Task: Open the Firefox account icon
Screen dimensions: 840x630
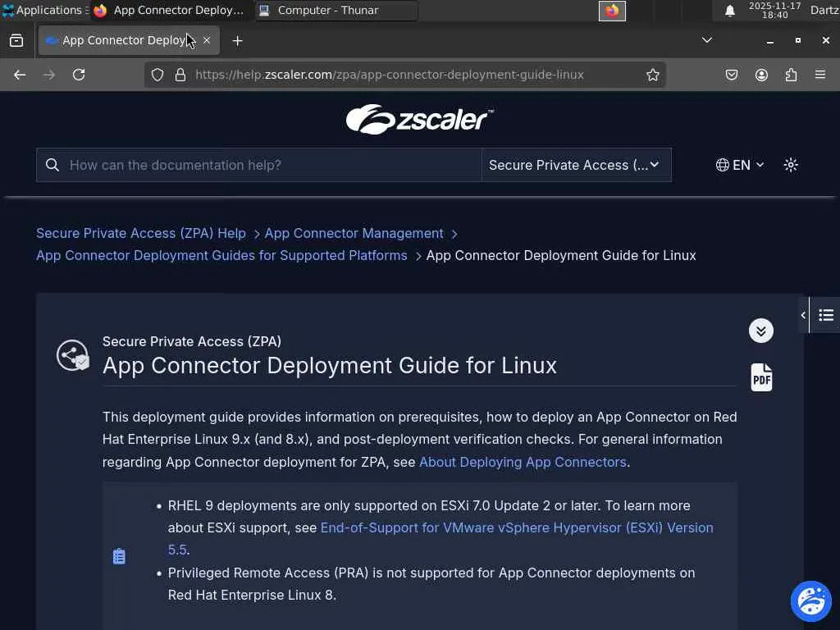Action: click(x=761, y=75)
